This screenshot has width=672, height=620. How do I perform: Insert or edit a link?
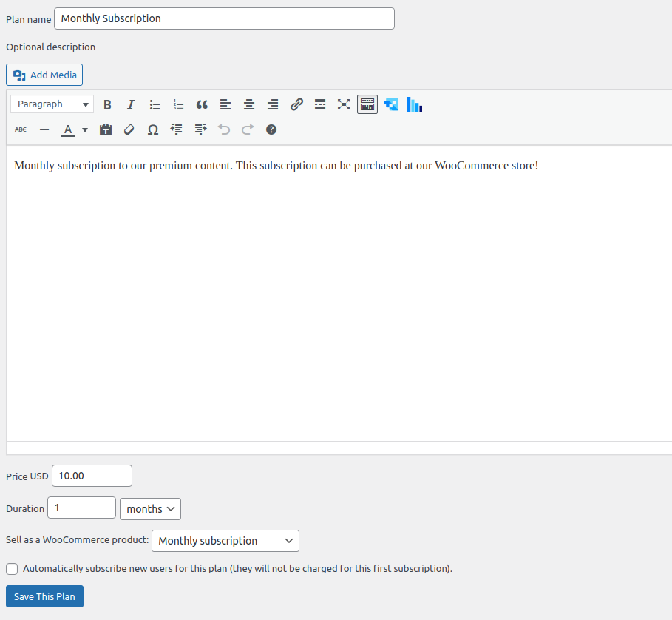pos(296,104)
